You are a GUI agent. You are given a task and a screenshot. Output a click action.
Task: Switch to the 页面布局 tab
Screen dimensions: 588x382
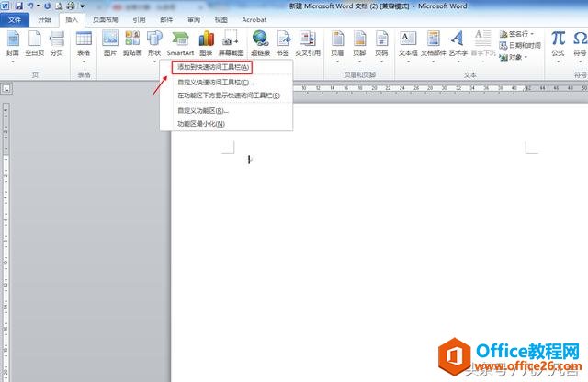click(x=106, y=19)
